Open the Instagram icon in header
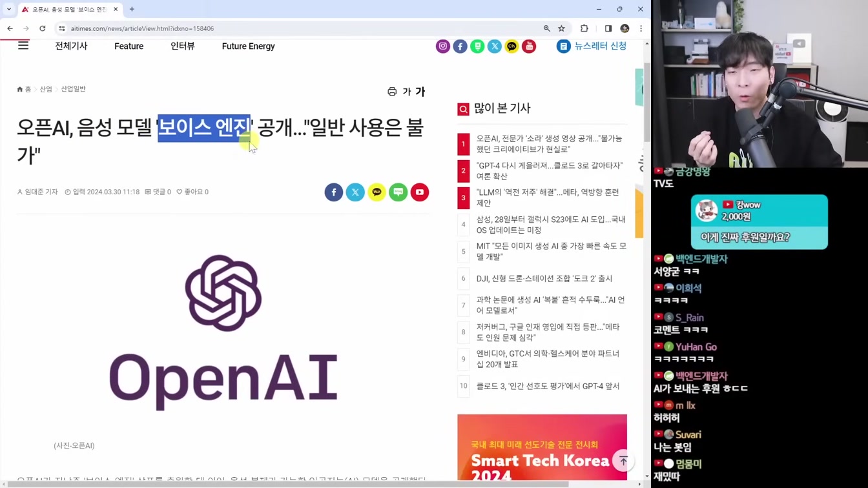 443,46
